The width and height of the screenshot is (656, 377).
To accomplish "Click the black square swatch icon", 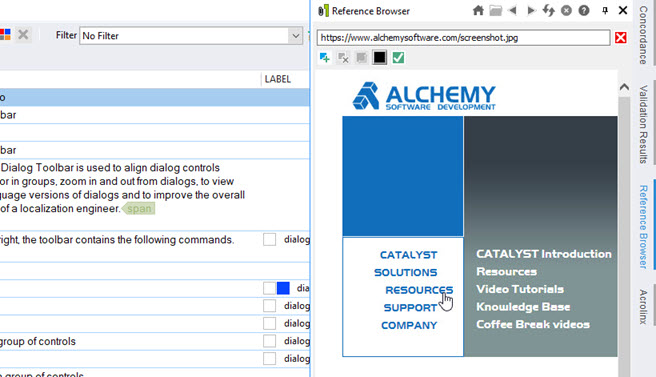I will pos(380,58).
